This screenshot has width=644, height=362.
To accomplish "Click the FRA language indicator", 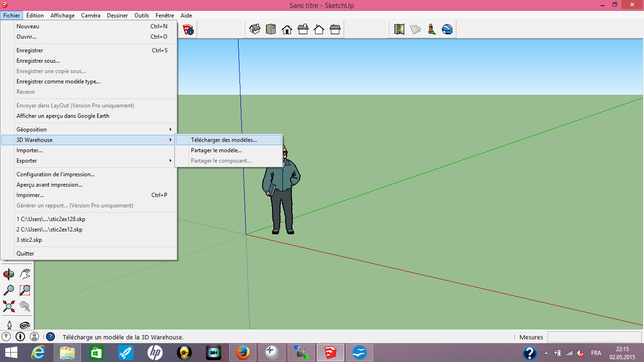I will click(596, 353).
